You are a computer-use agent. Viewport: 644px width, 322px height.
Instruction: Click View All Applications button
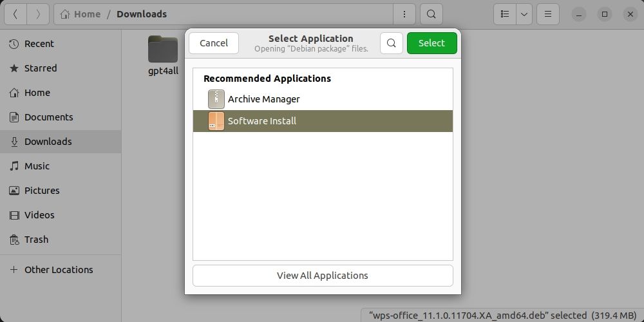323,276
